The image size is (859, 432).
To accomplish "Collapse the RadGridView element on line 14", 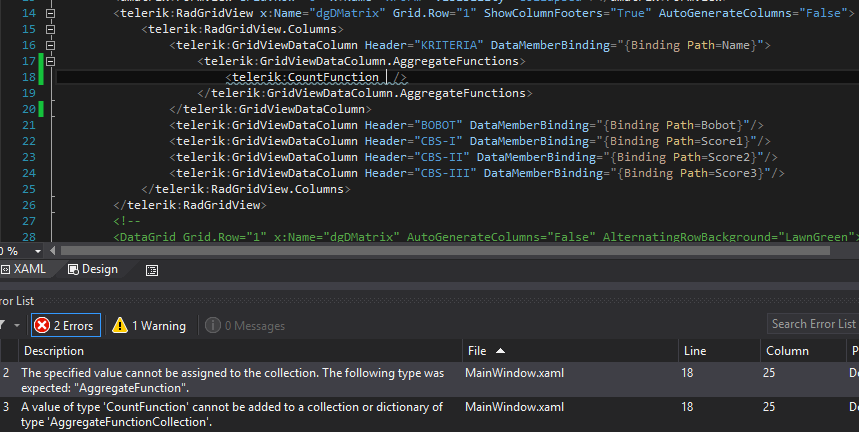I will click(x=51, y=14).
